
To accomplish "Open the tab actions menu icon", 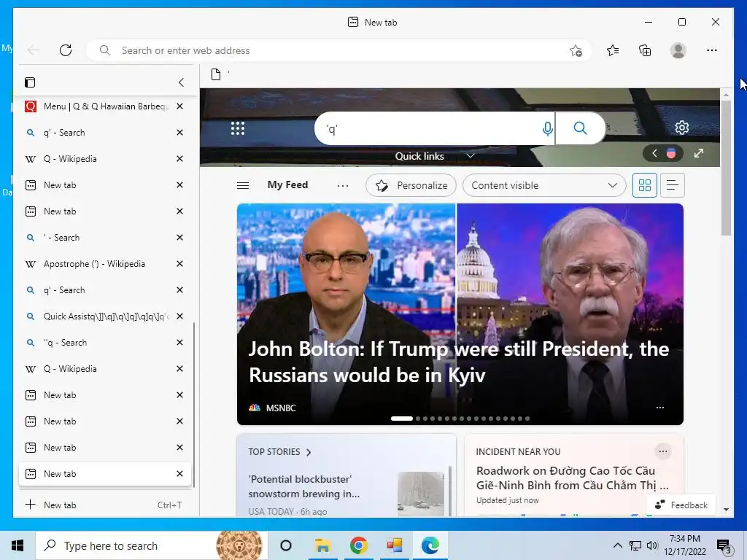I will (x=30, y=82).
